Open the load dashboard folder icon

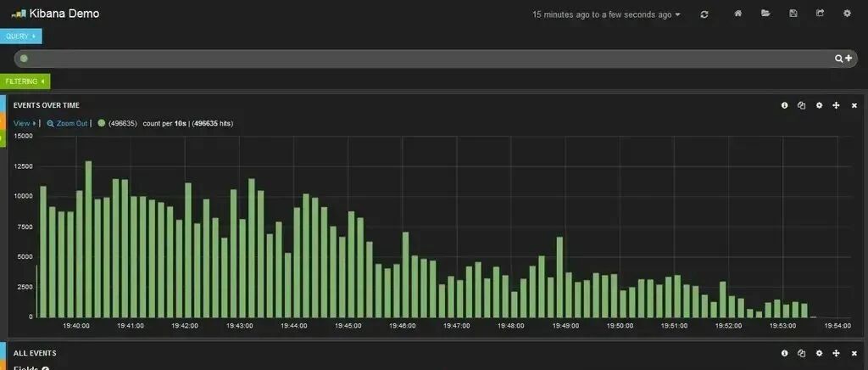765,14
